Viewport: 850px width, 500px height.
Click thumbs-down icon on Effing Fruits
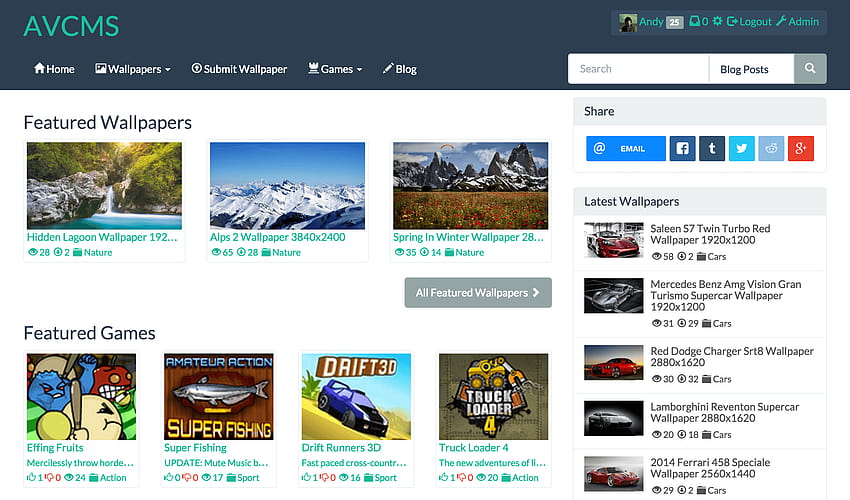[x=49, y=477]
